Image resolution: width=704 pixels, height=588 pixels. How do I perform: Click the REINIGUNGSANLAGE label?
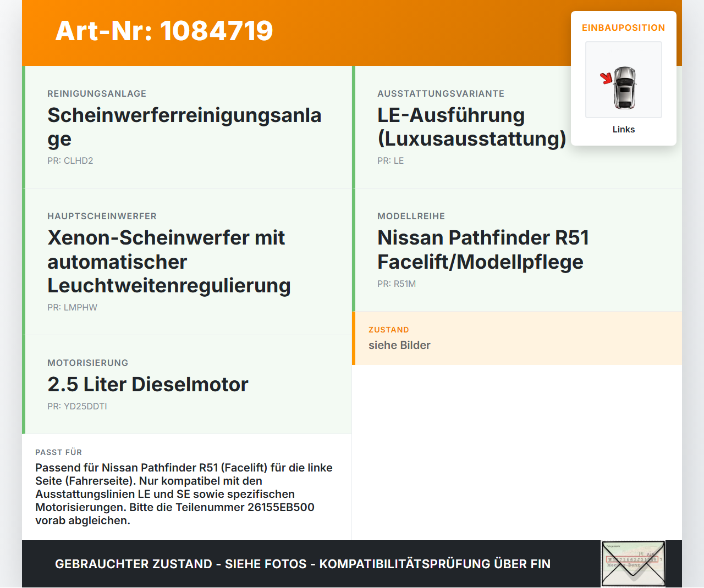(x=97, y=93)
